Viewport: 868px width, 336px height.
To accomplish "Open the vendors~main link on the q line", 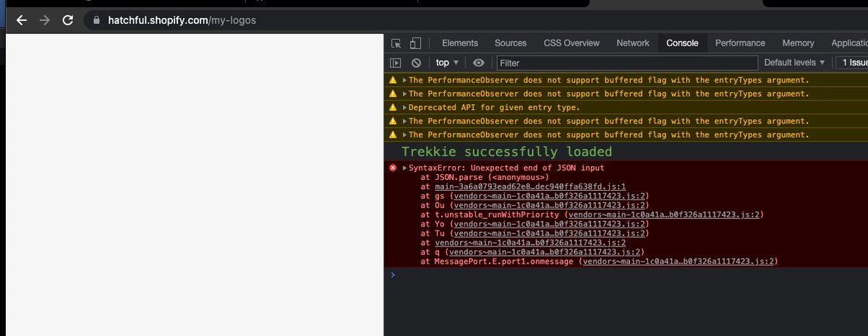I will coord(543,252).
